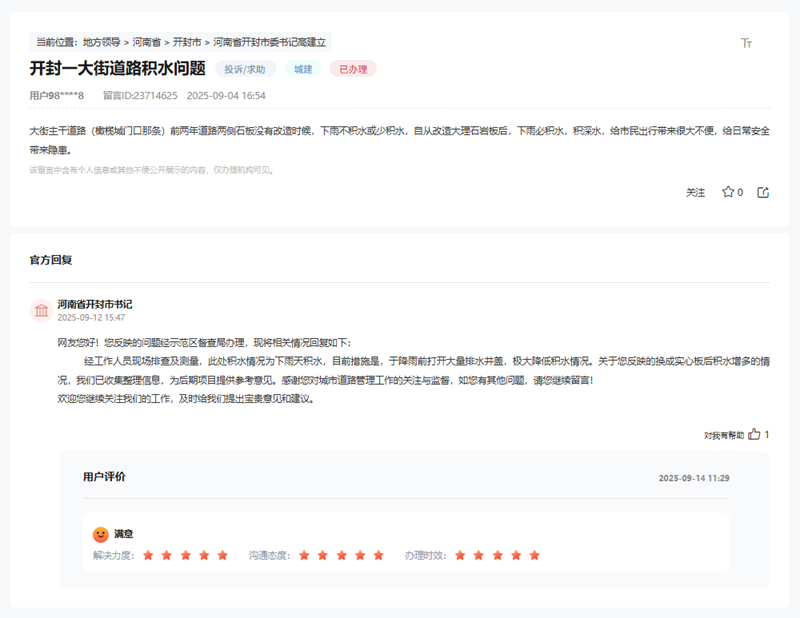This screenshot has width=800, height=618.
Task: Click the red government building avatar icon
Action: (x=42, y=311)
